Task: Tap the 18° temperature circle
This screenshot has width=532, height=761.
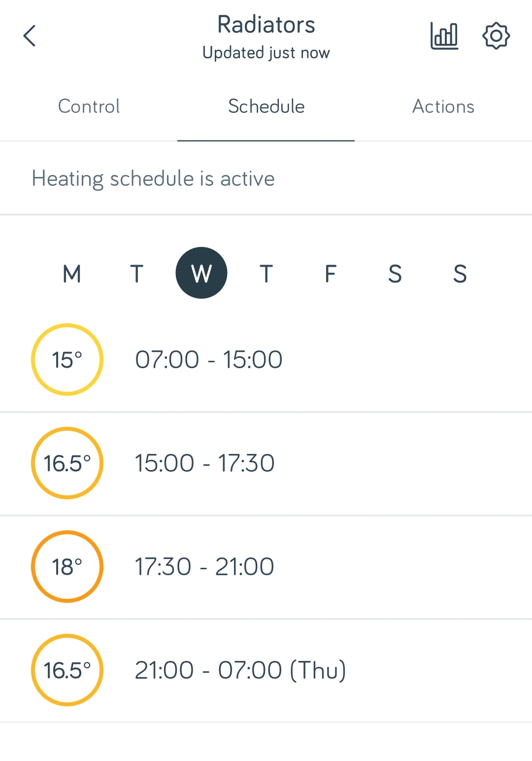Action: [x=67, y=567]
